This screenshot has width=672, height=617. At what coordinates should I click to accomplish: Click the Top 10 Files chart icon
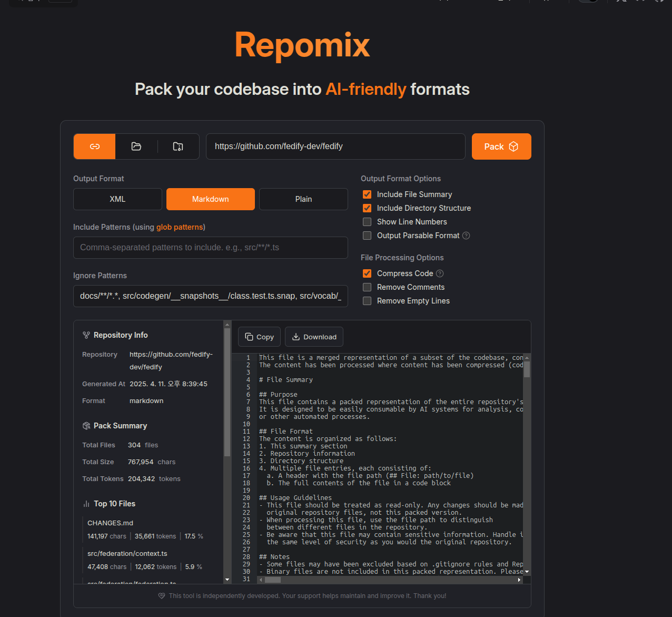(86, 504)
